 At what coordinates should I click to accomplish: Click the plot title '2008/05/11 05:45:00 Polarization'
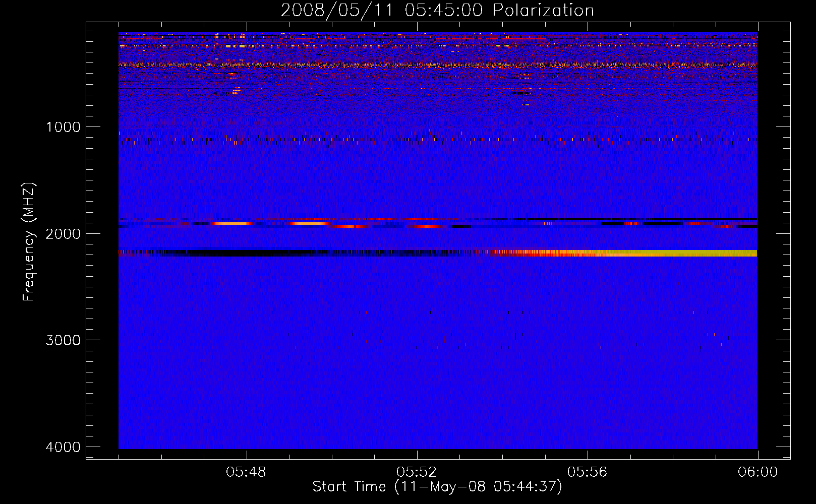(437, 10)
